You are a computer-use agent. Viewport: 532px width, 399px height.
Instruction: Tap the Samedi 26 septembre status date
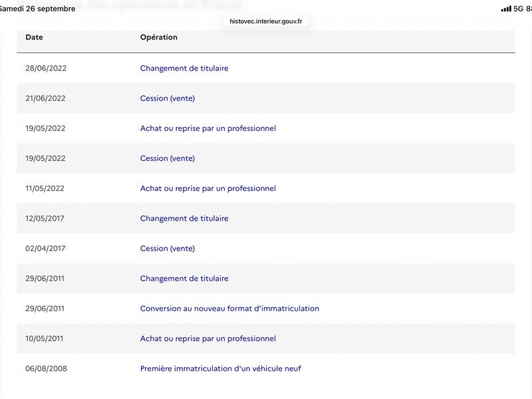coord(37,9)
